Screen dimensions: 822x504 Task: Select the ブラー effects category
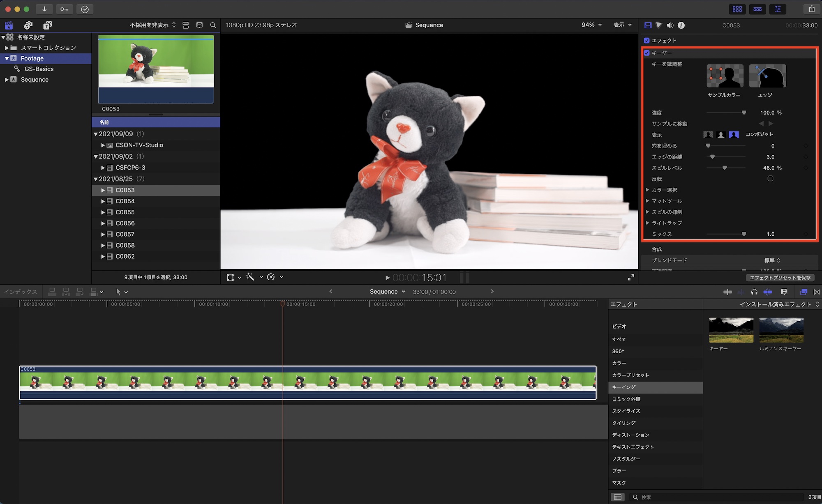pos(619,471)
